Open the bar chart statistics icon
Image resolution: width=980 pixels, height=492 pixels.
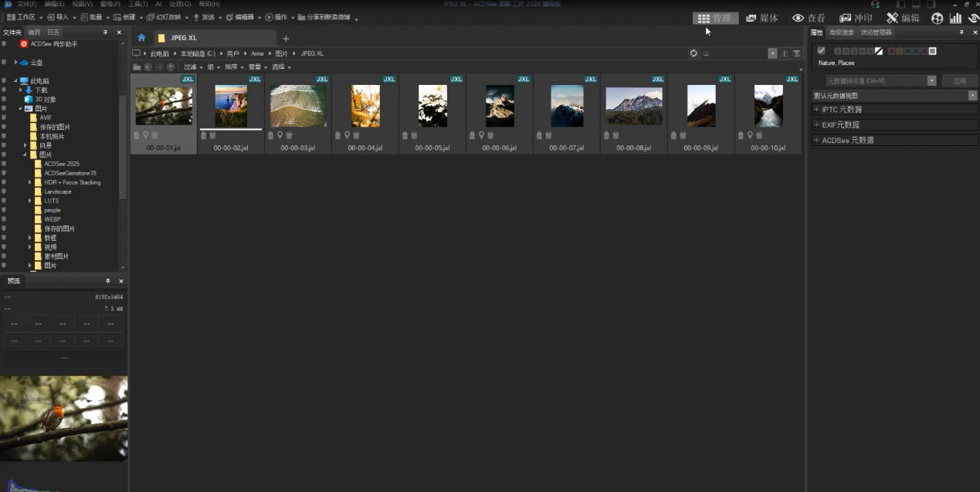[x=955, y=18]
